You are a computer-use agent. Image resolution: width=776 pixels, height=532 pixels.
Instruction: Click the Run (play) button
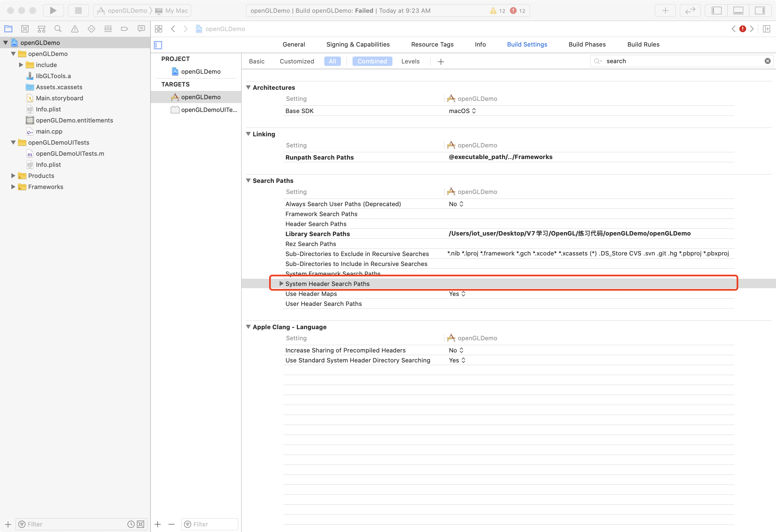pos(53,11)
